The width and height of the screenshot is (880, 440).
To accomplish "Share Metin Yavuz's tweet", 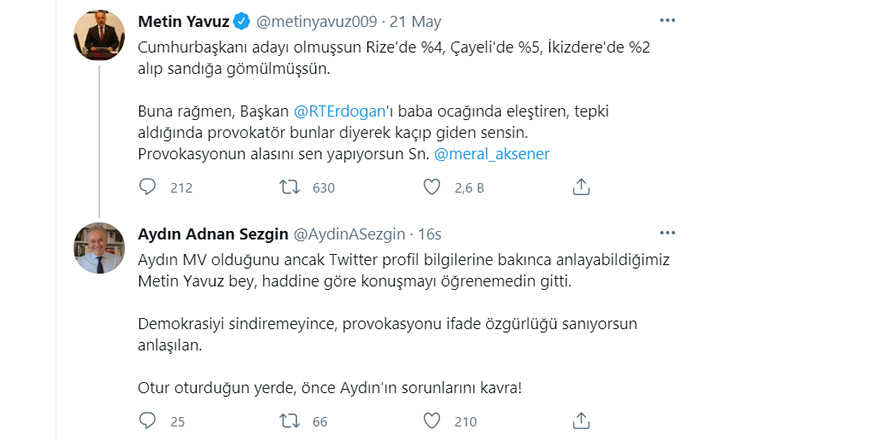I will click(581, 187).
